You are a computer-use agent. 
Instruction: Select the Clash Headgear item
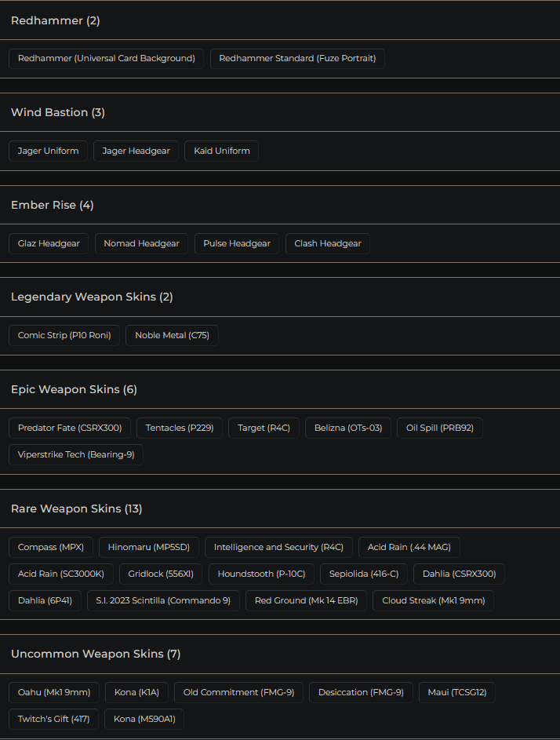click(x=327, y=244)
